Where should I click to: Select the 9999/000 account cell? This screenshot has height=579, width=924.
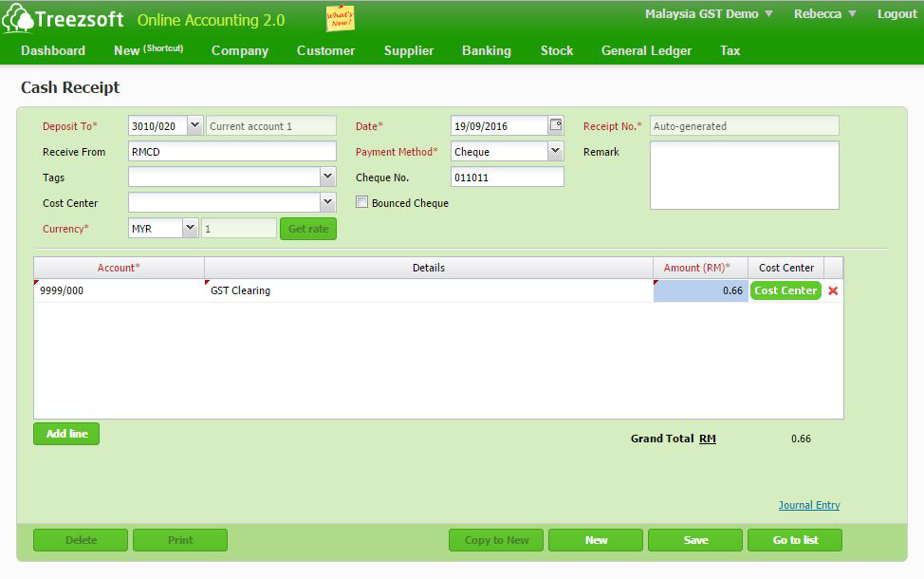coord(119,290)
